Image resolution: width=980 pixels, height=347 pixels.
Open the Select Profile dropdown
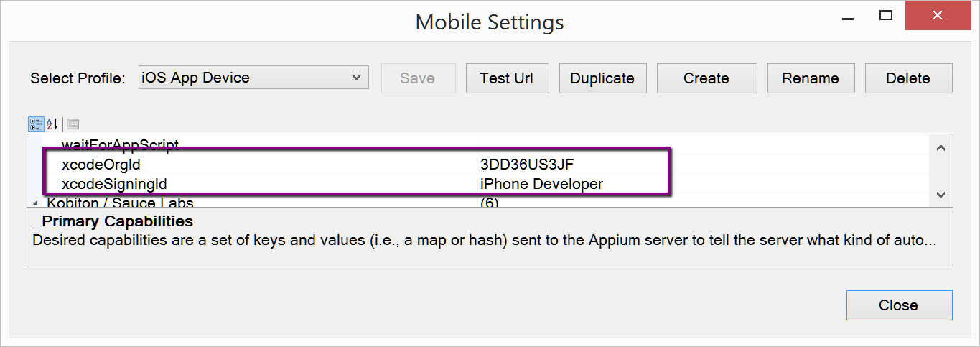253,78
